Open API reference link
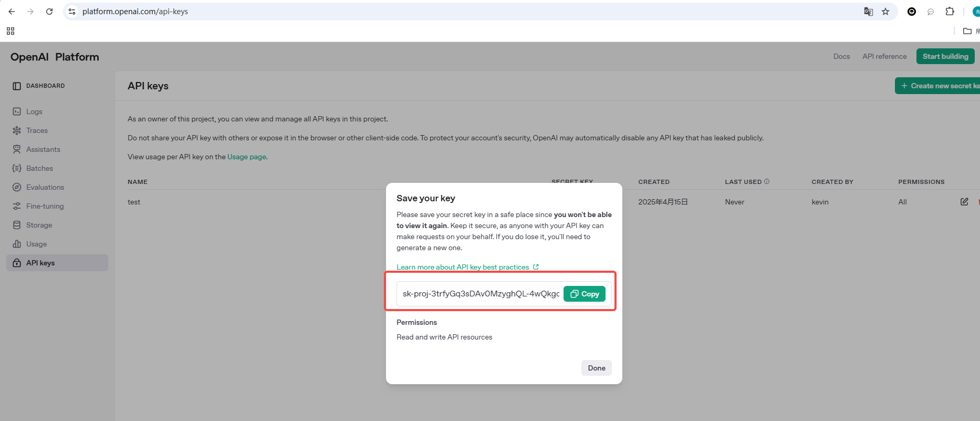This screenshot has height=421, width=980. [884, 56]
